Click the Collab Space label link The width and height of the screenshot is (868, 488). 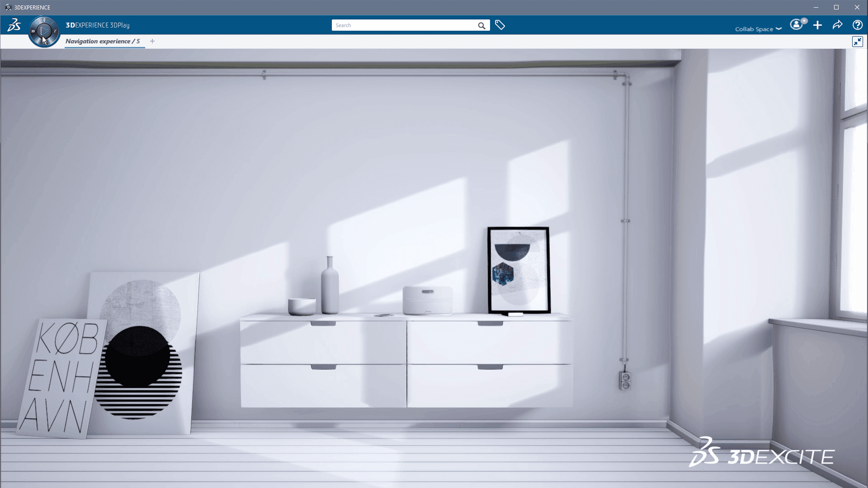(754, 28)
